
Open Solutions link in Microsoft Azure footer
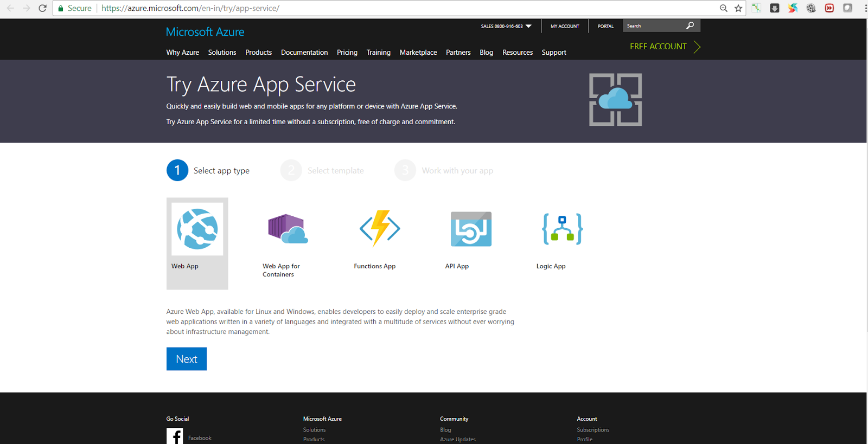(x=315, y=430)
